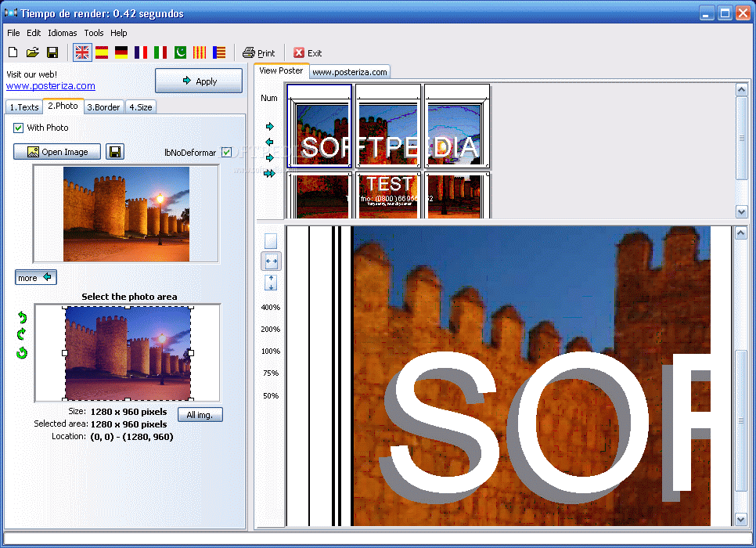Click the Open Image button
This screenshot has height=548, width=756.
pos(57,152)
